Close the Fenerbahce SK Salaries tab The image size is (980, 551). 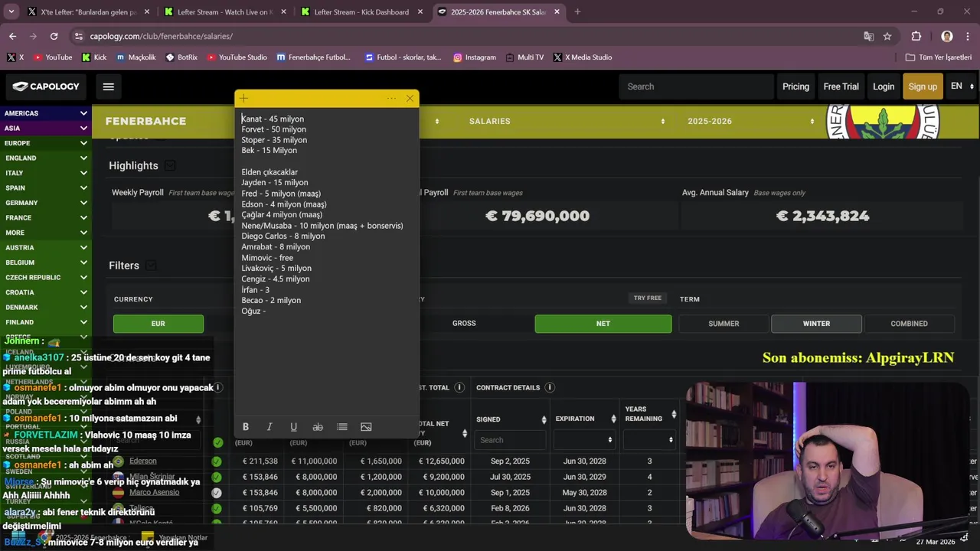[x=557, y=11]
